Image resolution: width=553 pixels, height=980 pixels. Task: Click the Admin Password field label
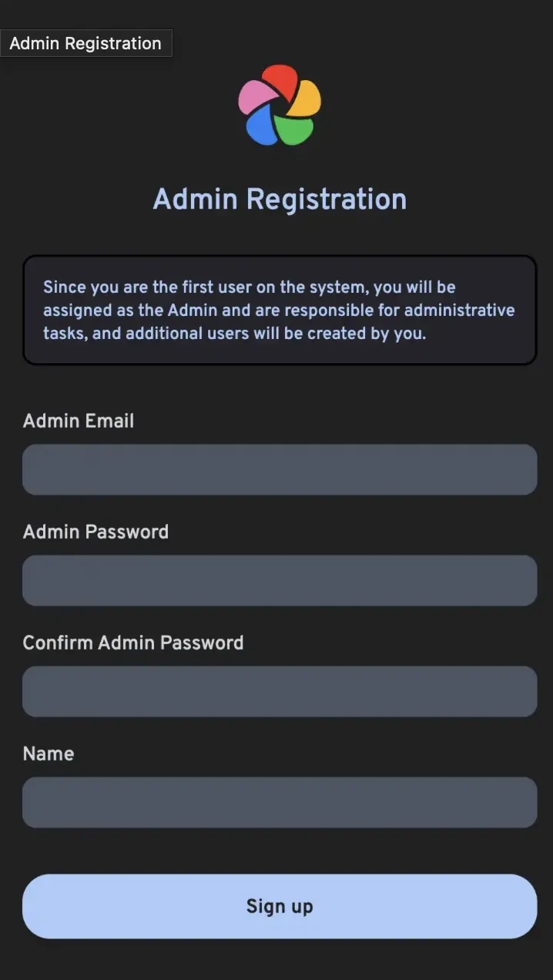tap(96, 532)
